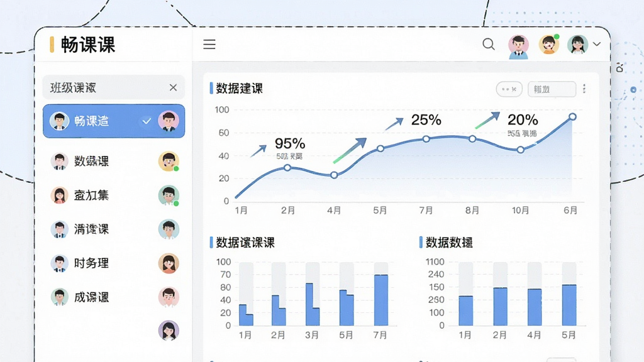Click the header avatar of the girl with glasses
The image size is (644, 362).
[x=577, y=45]
